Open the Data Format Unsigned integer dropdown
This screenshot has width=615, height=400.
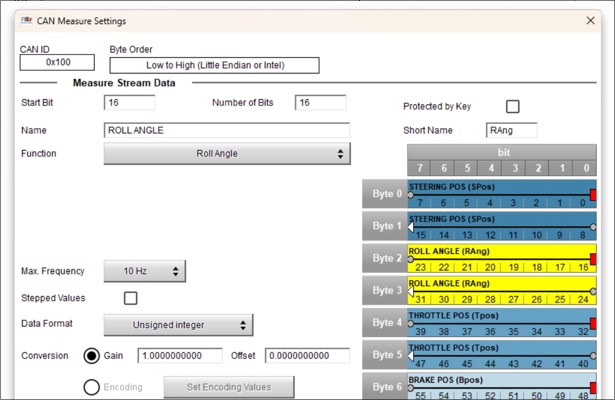point(179,325)
